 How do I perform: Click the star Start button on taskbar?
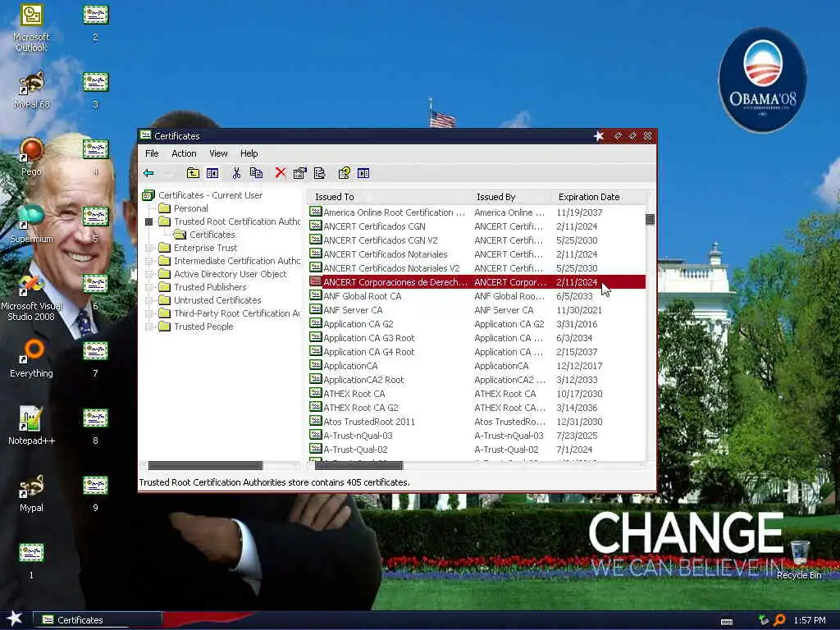15,619
